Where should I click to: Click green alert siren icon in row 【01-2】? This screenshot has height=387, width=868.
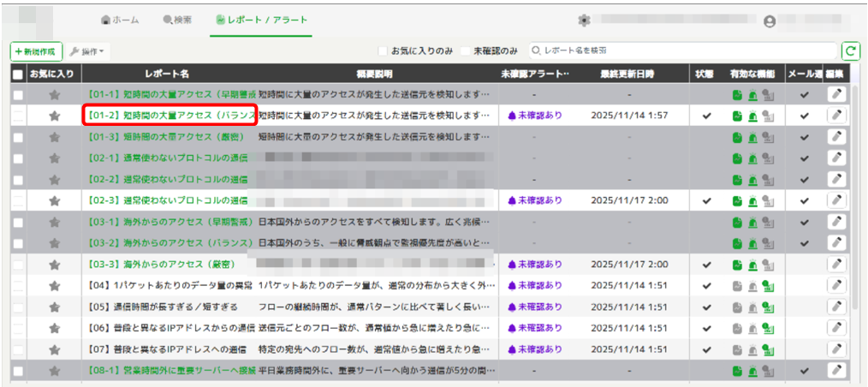click(x=752, y=116)
